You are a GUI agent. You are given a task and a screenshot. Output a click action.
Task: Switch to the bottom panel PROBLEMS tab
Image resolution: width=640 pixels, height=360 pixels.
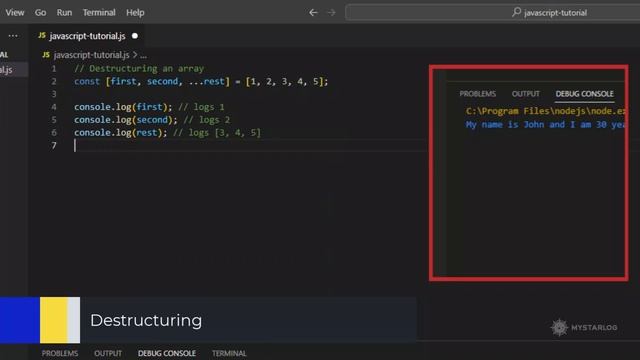point(60,353)
